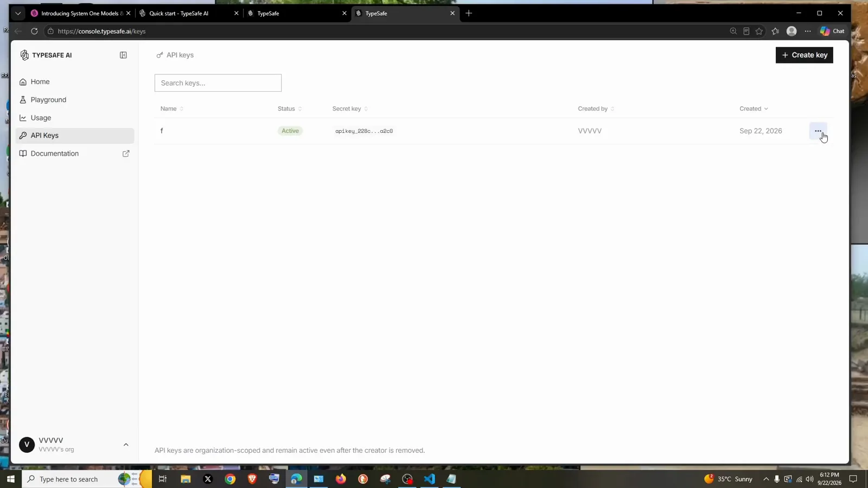Sort the table by Name column
Viewport: 868px width, 488px height.
[172, 108]
